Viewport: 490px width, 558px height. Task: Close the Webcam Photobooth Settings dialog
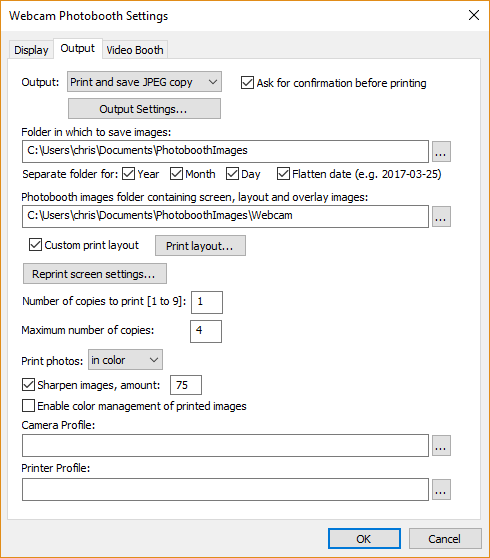[474, 15]
